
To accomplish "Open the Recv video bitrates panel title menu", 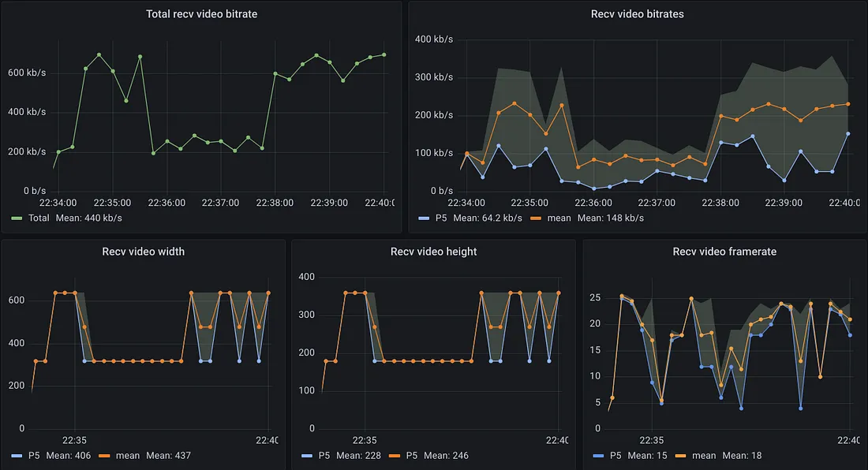I will (x=638, y=13).
